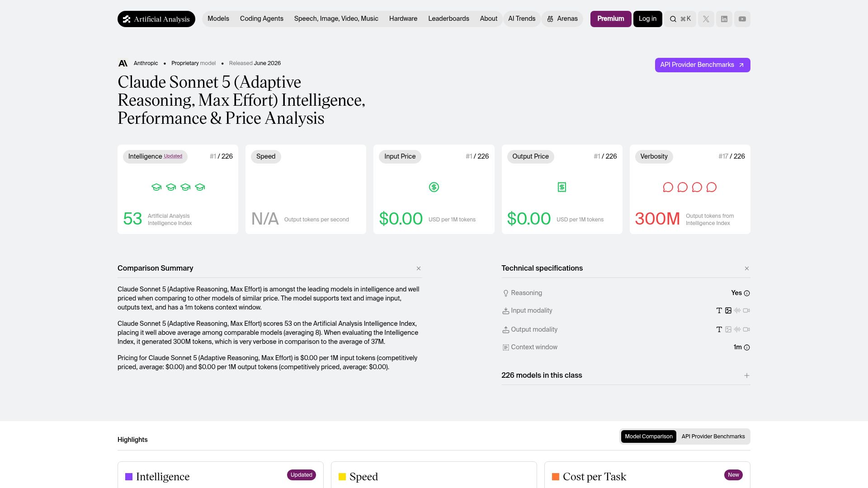Collapse the Comparison Summary section
Screen dimensions: 868x488
tap(419, 268)
